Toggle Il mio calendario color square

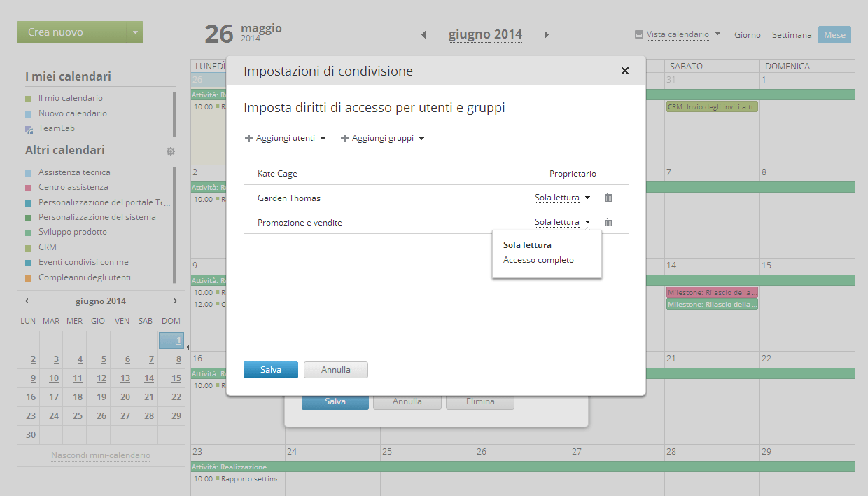(x=28, y=99)
